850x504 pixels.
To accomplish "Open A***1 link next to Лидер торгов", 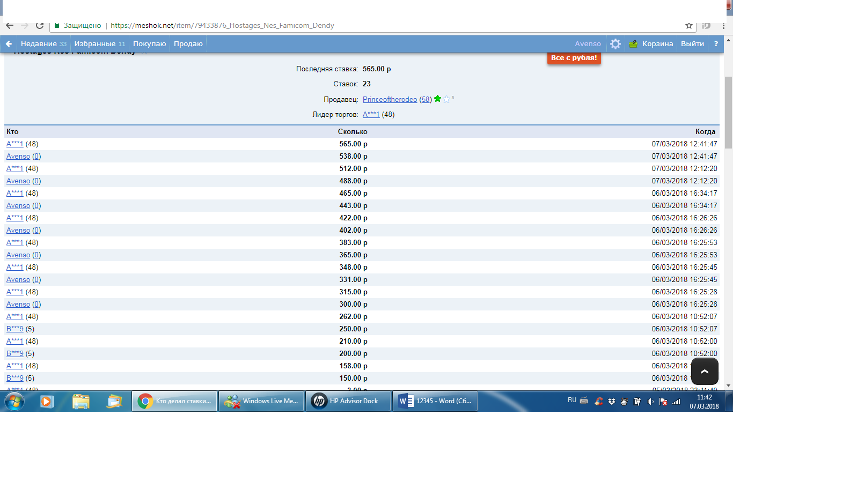I will click(x=371, y=115).
